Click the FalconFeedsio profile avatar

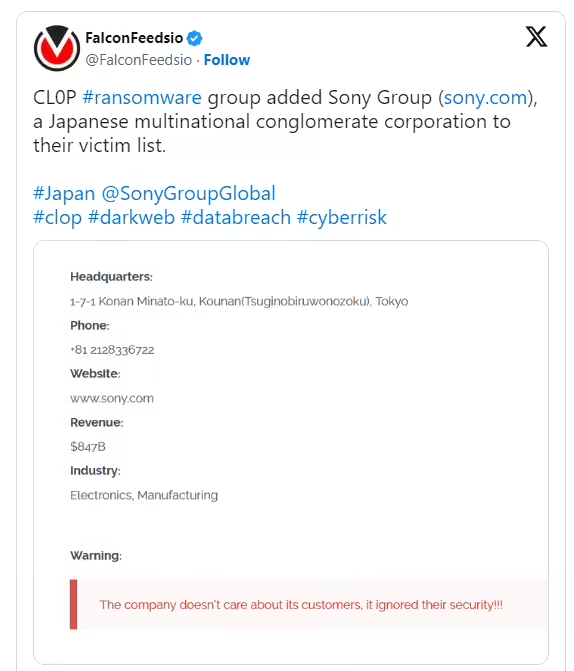pyautogui.click(x=57, y=48)
